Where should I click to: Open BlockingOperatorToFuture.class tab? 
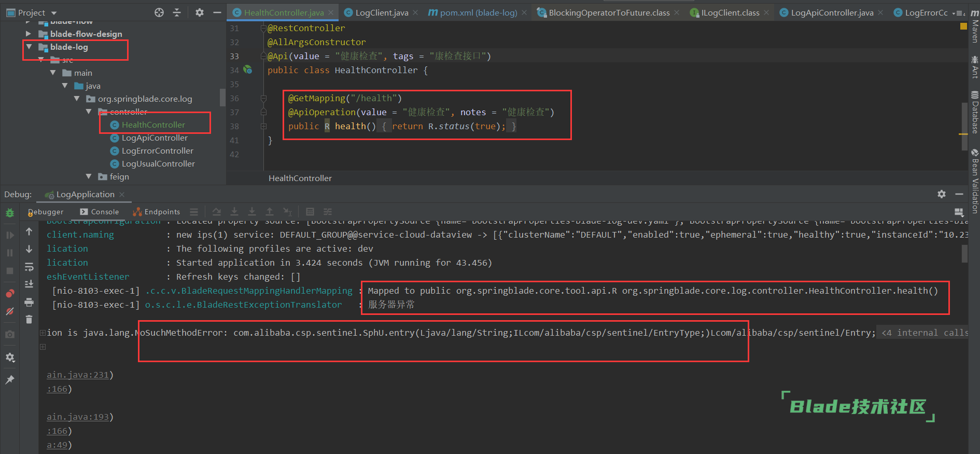[x=609, y=12]
